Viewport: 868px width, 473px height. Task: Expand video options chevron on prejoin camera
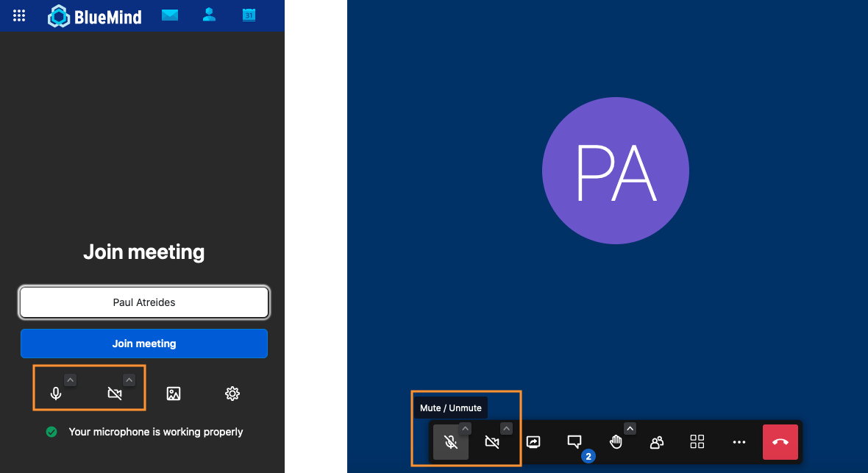(x=129, y=380)
